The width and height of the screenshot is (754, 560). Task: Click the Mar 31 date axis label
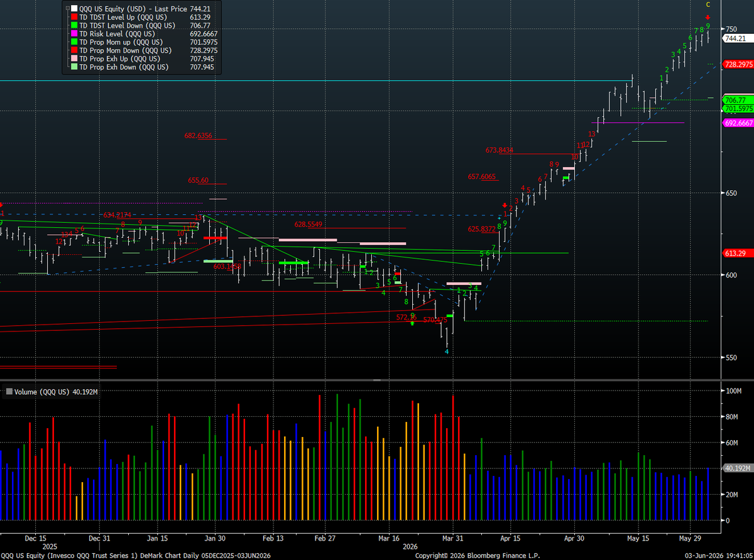coord(452,539)
